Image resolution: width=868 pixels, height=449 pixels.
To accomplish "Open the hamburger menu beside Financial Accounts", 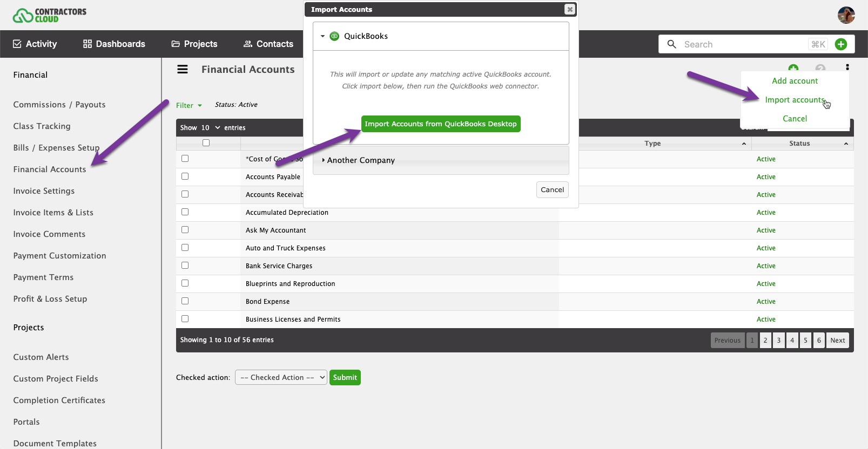I will pos(183,70).
